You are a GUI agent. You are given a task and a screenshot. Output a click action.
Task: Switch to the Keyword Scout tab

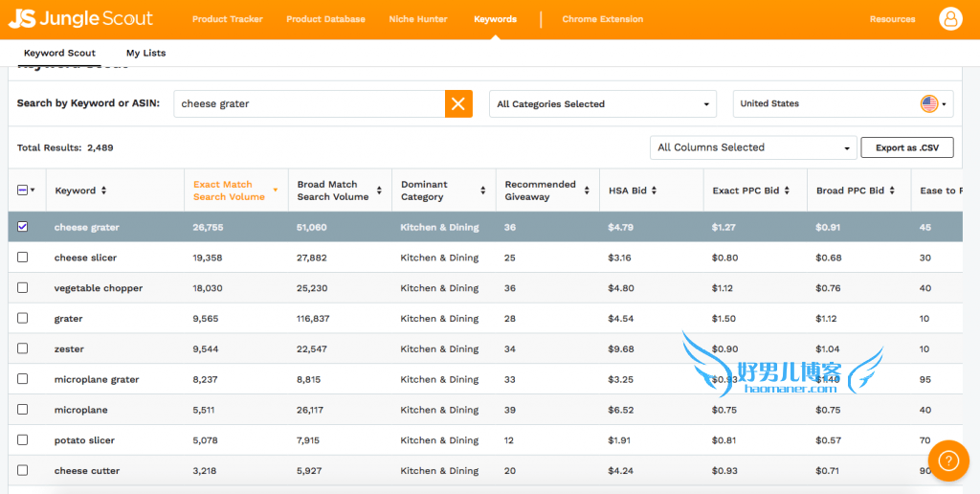[x=60, y=54]
